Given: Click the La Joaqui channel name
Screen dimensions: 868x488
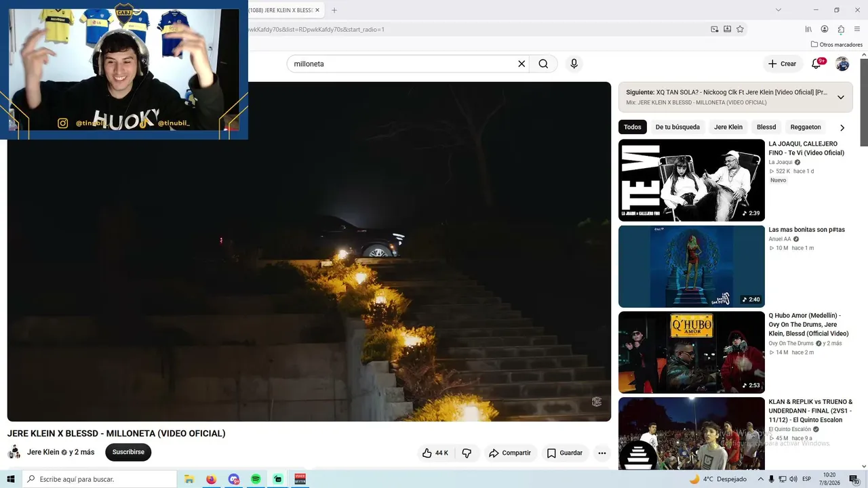Looking at the screenshot, I should tap(781, 162).
